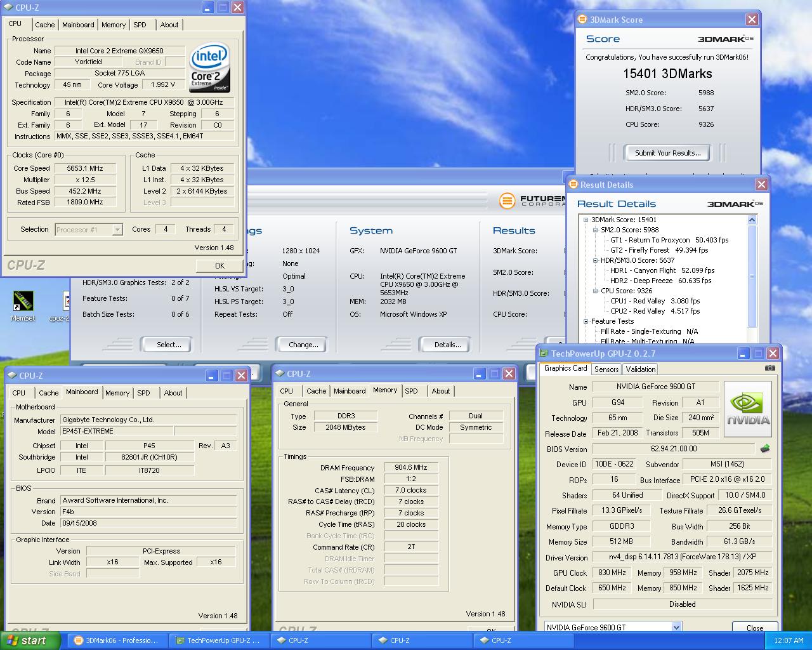
Task: Click the GPU-Z title bar icon
Action: pyautogui.click(x=544, y=354)
